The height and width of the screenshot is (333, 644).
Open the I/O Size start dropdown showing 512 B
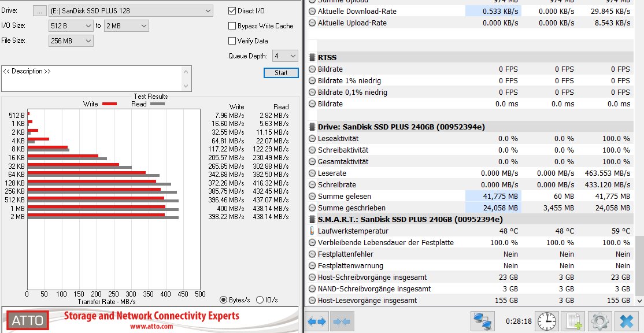71,26
